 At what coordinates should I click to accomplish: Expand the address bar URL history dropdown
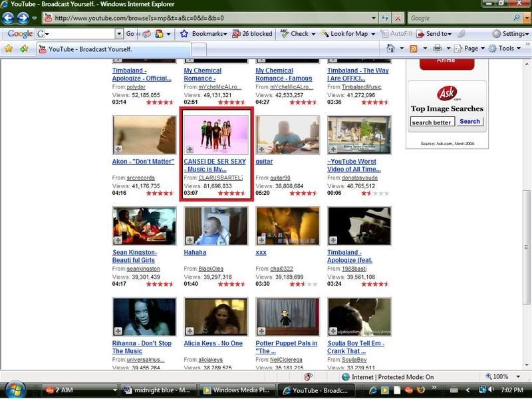click(x=374, y=18)
